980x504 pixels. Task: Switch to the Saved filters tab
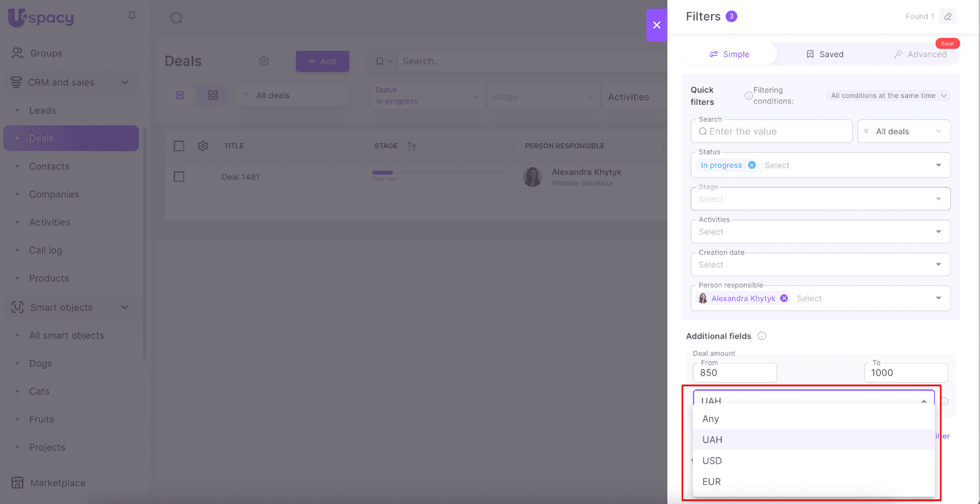[x=824, y=54]
